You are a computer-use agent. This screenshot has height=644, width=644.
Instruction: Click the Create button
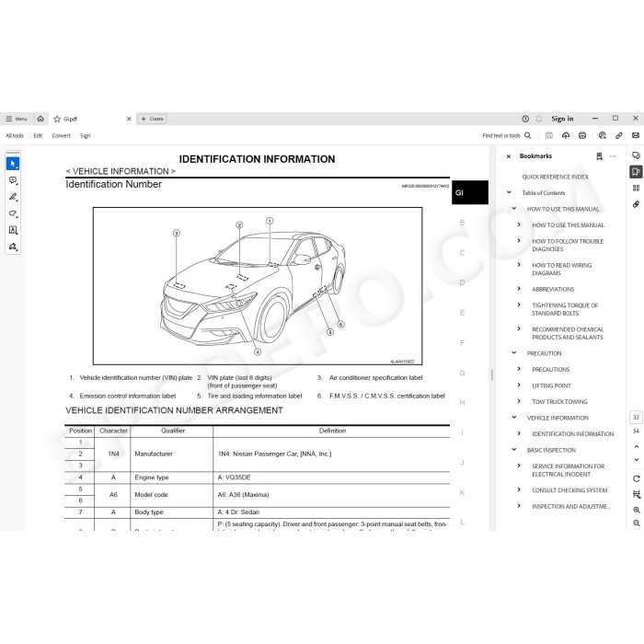152,119
